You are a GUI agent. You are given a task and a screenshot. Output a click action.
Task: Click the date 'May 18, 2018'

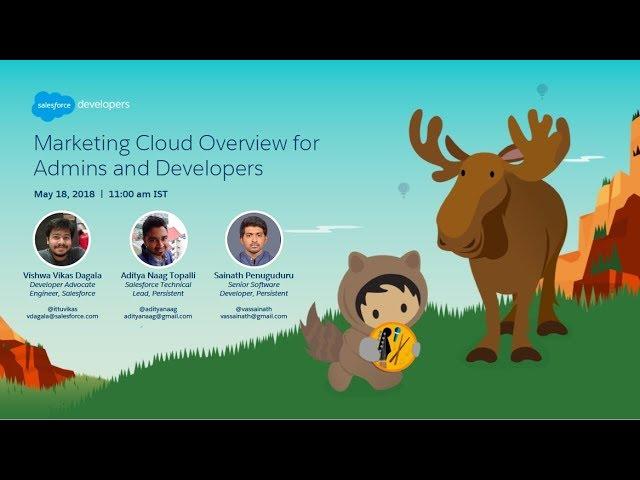pyautogui.click(x=64, y=194)
